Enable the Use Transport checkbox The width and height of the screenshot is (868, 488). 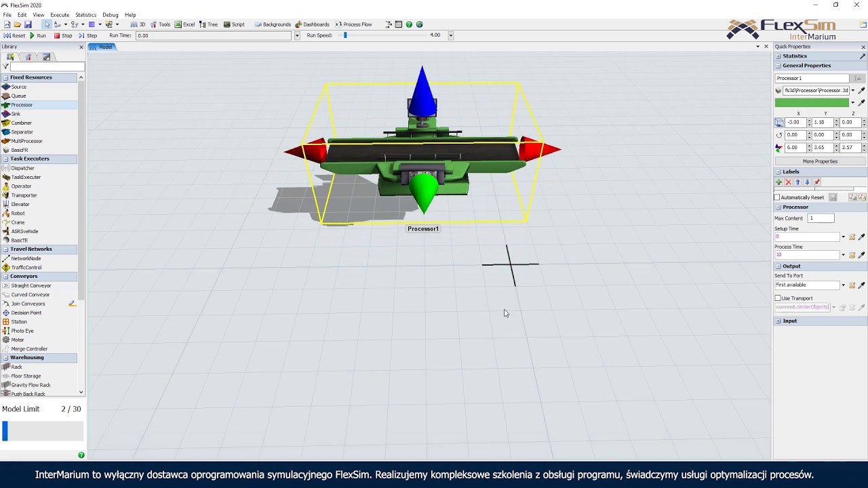tap(778, 298)
